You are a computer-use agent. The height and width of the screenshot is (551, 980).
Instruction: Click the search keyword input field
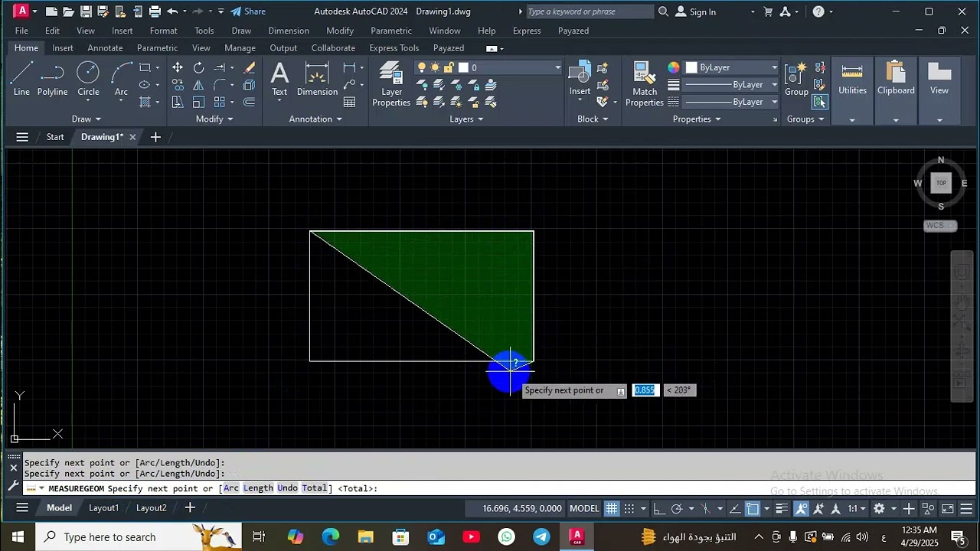pos(590,11)
